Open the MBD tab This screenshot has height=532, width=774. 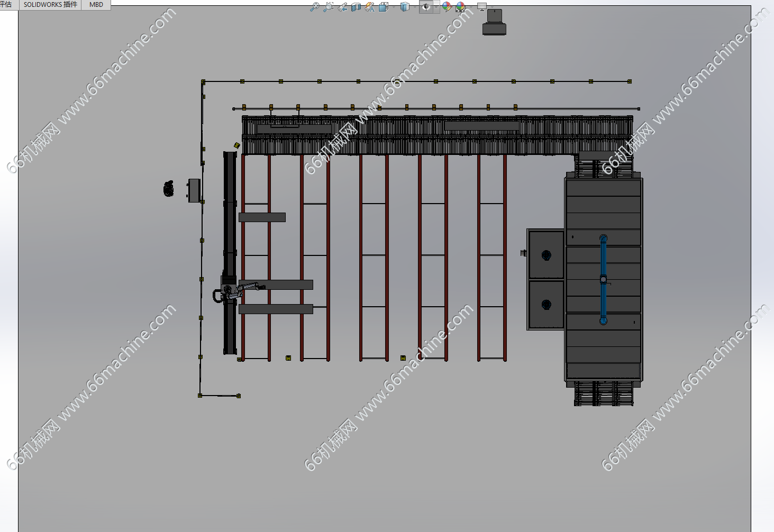pyautogui.click(x=96, y=5)
